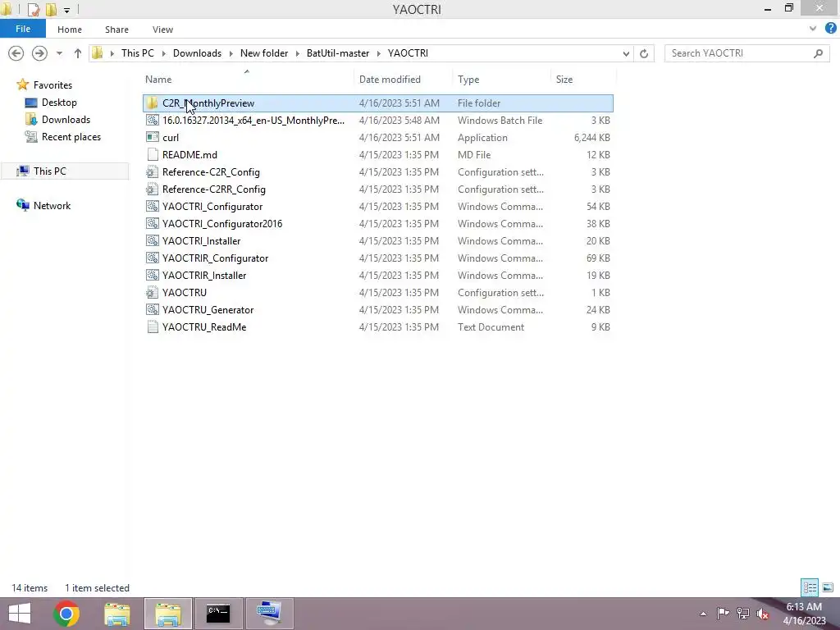This screenshot has width=840, height=630.
Task: Click the Back navigation arrow
Action: [16, 53]
